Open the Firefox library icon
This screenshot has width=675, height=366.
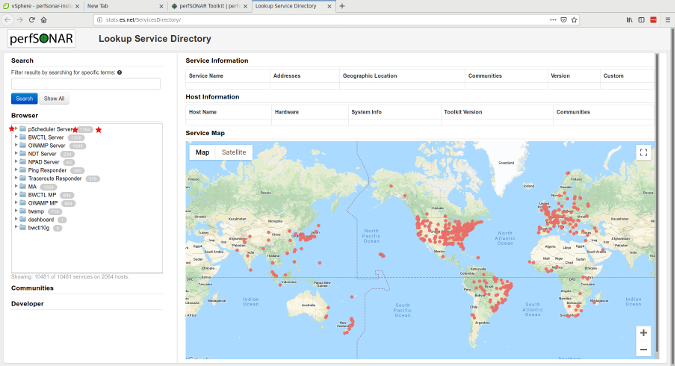coord(629,20)
